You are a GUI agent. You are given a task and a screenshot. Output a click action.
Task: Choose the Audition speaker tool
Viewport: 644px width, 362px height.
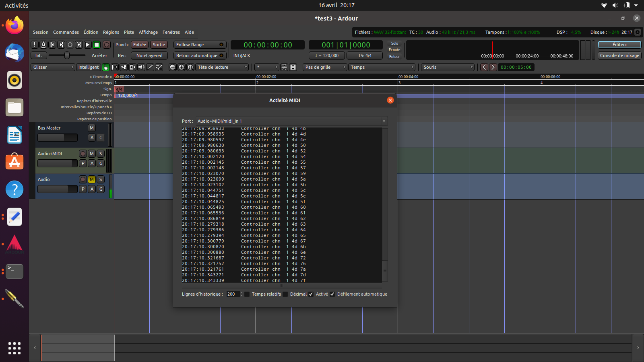tap(141, 67)
